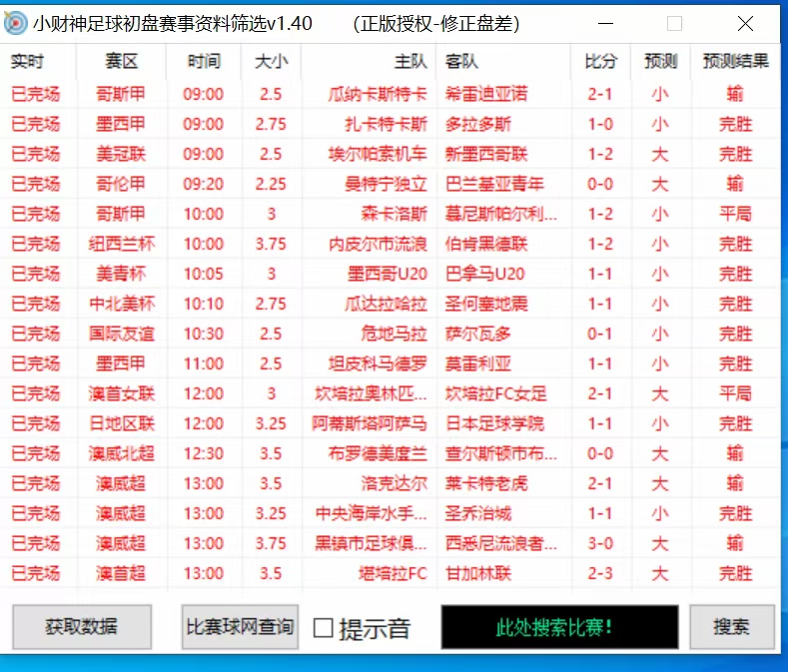Enable the 提示音 checkbox
The image size is (788, 672).
324,628
